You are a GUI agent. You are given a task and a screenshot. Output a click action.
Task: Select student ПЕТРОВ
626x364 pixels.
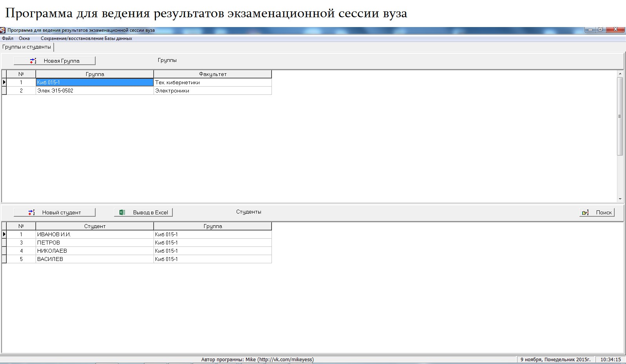pyautogui.click(x=94, y=243)
